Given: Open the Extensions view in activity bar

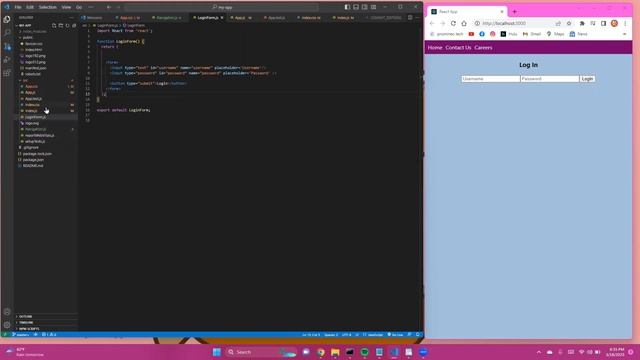Looking at the screenshot, I should point(7,73).
